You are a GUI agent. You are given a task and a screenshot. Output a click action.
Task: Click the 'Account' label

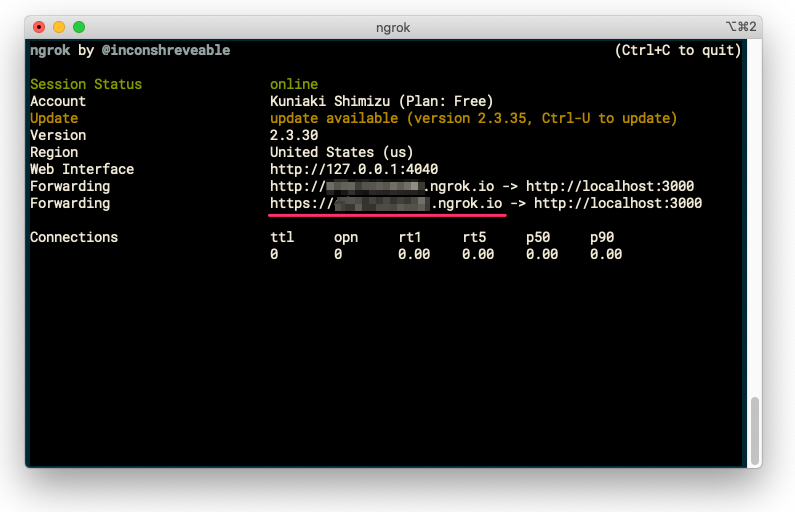58,101
